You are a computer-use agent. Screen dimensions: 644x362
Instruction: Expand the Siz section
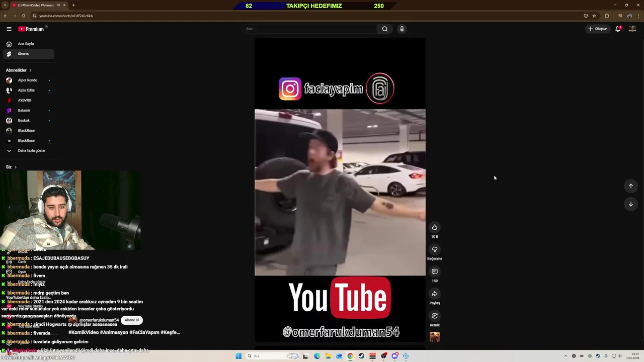coord(11,167)
